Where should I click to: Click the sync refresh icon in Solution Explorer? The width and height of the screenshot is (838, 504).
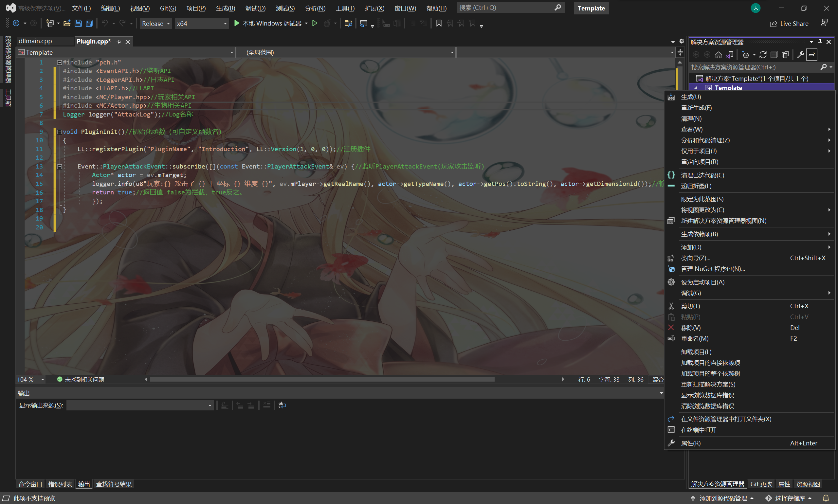(x=763, y=55)
